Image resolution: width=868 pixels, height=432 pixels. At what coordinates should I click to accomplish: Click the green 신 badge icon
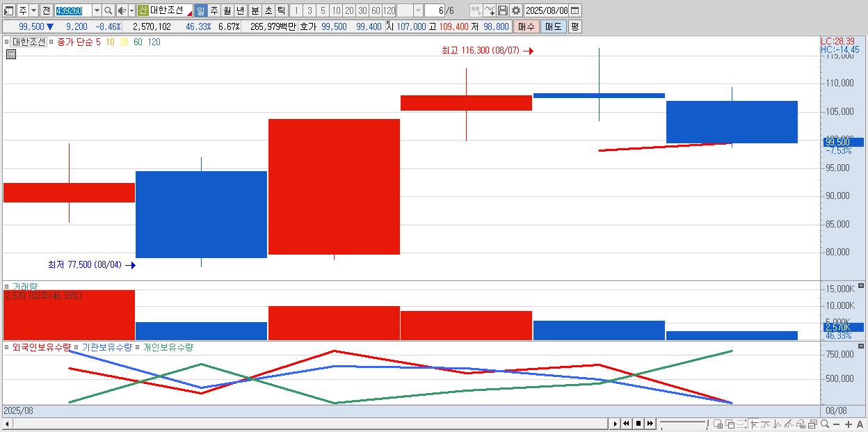click(143, 10)
